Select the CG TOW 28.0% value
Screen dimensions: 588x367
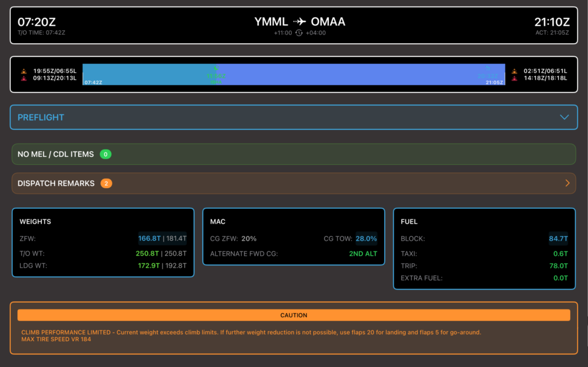pyautogui.click(x=366, y=239)
